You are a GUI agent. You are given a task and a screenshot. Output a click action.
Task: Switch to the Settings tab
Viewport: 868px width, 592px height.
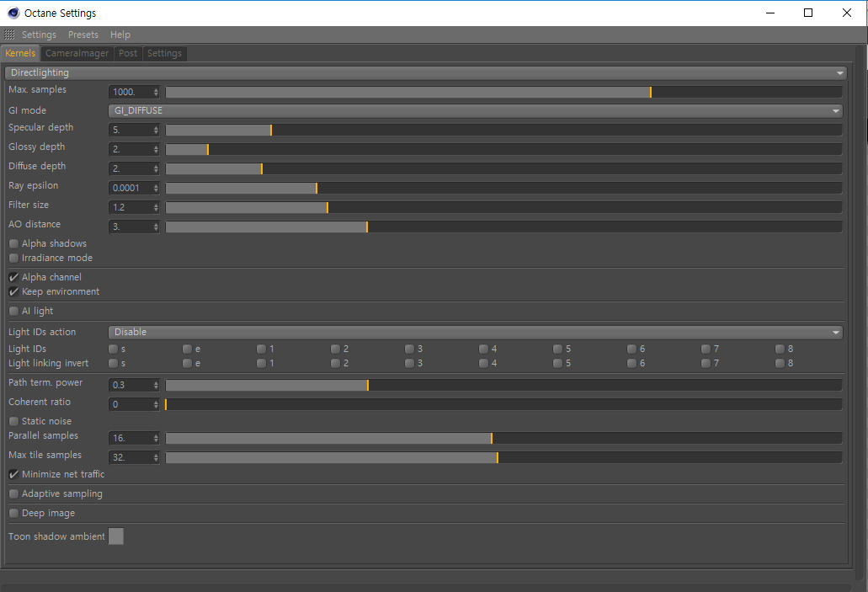[164, 53]
